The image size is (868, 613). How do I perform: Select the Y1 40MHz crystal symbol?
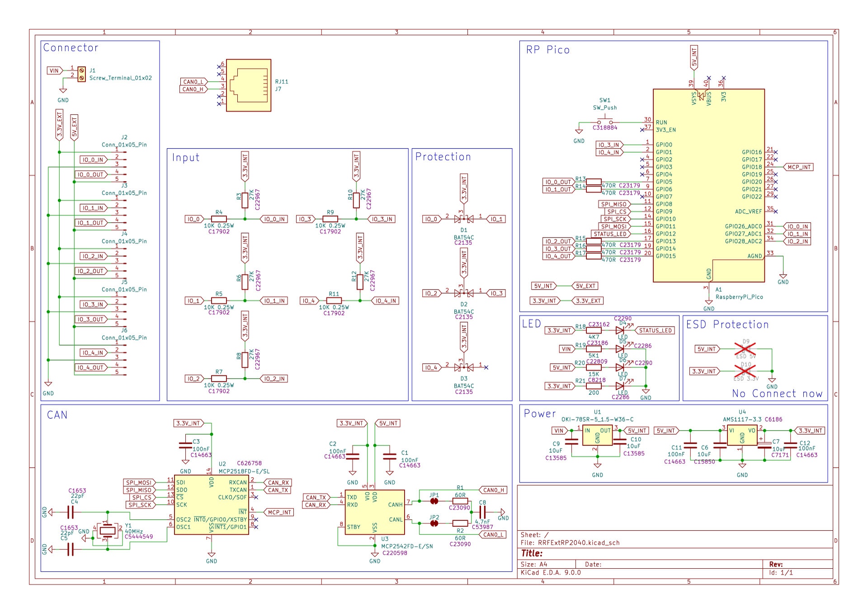108,531
